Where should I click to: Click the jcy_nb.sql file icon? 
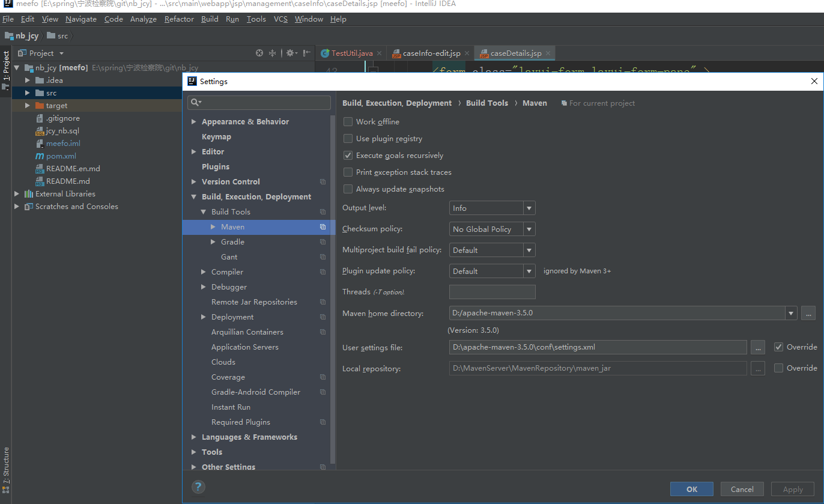40,131
